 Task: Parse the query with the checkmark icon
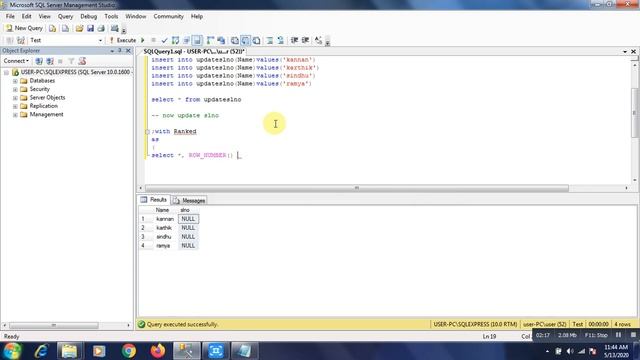164,40
